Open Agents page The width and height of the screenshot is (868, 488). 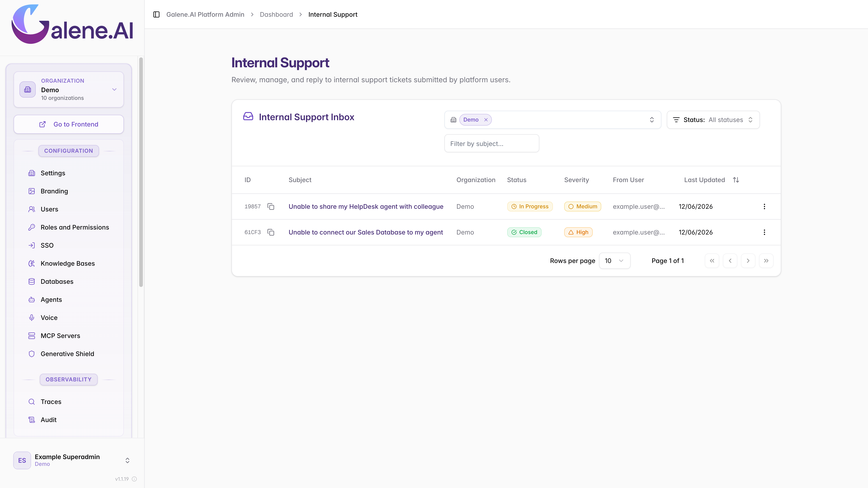[x=69, y=300]
